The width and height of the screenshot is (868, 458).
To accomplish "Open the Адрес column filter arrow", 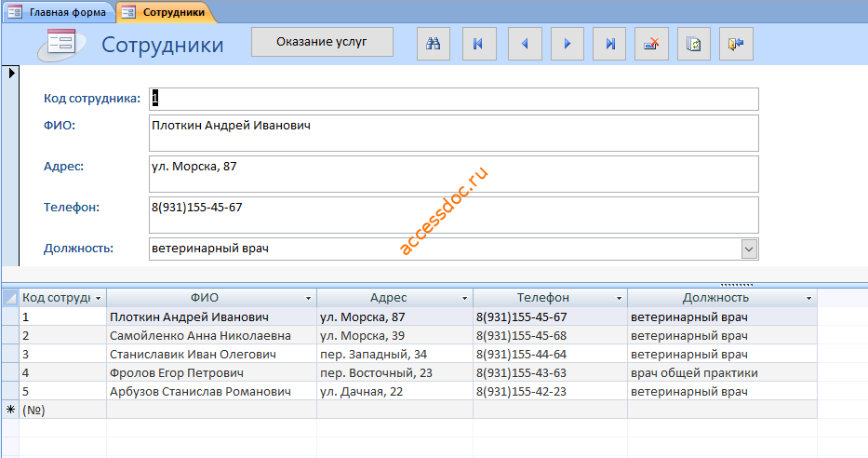I will 464,299.
